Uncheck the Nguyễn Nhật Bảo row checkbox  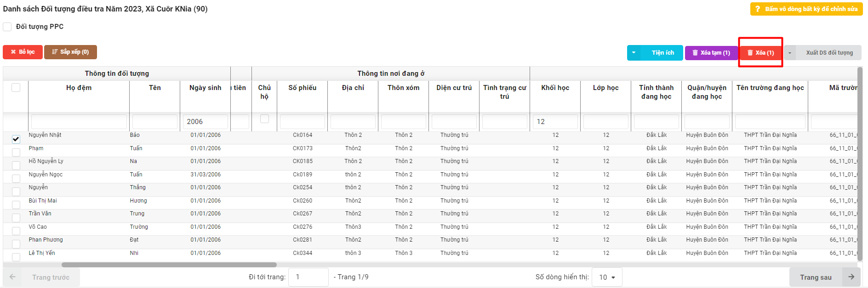coord(16,139)
